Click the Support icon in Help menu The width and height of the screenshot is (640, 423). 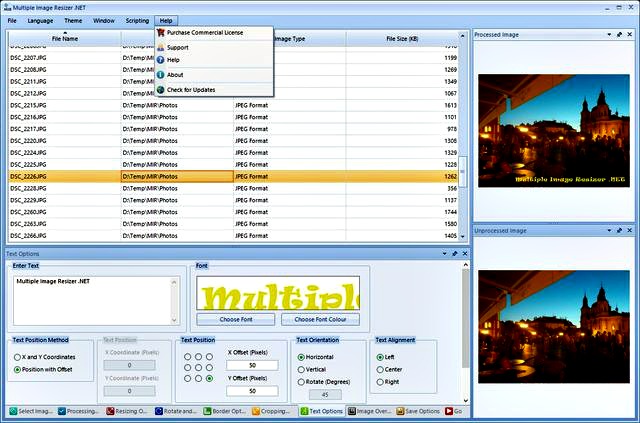pyautogui.click(x=160, y=47)
